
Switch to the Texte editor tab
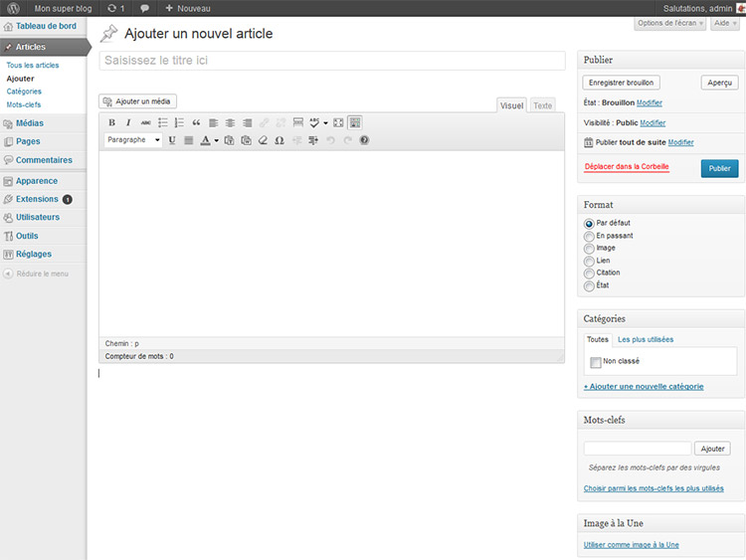point(542,105)
